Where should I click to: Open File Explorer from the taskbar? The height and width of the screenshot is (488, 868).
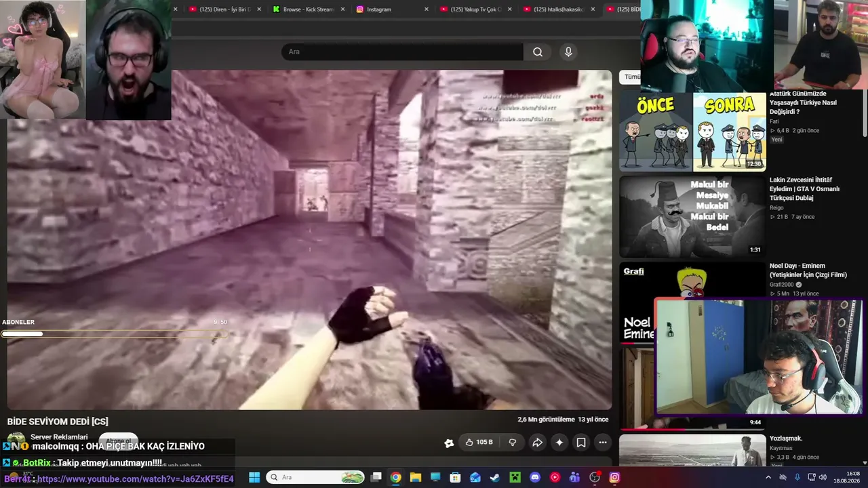point(416,477)
